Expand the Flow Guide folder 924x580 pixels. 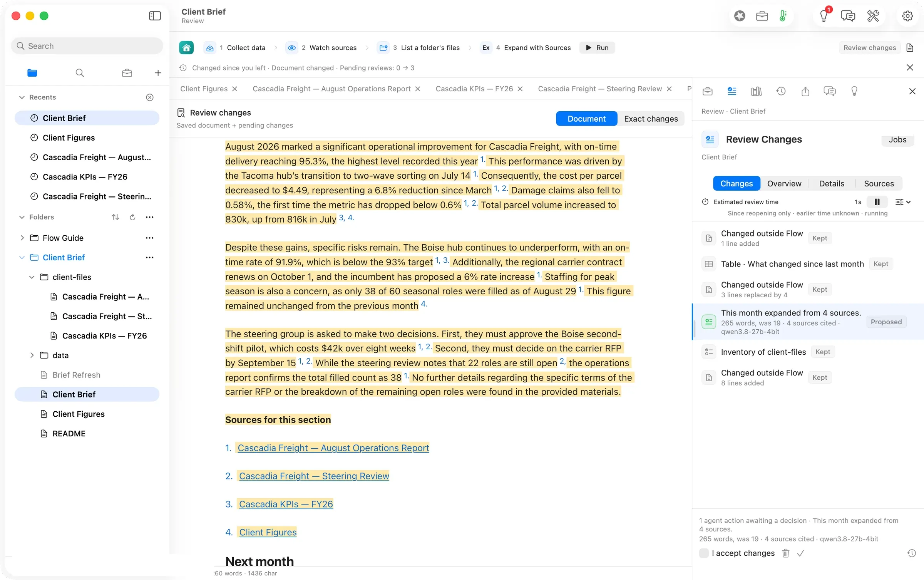[22, 238]
